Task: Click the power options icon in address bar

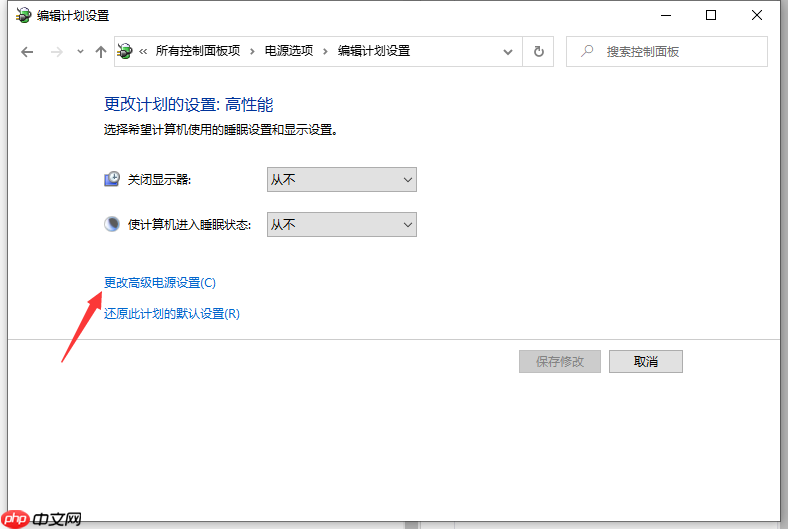Action: 125,51
